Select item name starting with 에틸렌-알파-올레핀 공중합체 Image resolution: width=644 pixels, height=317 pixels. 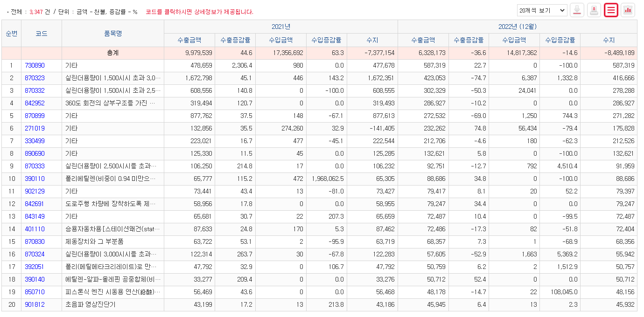pos(112,280)
